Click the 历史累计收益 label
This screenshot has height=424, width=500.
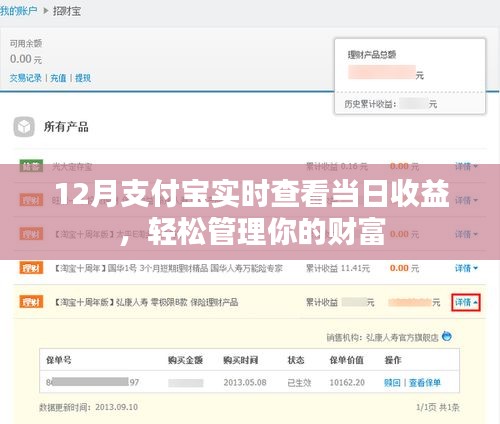370,104
